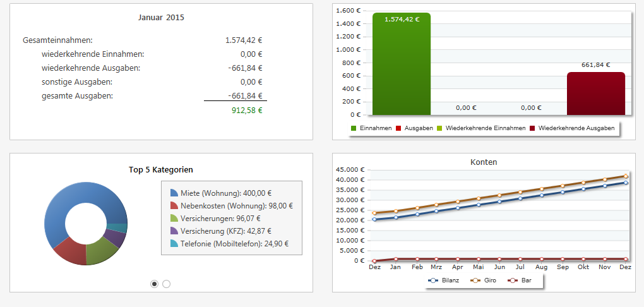Screen dimensions: 644x307
Task: Click the 661,84 € label above red bar
Action: pos(596,64)
